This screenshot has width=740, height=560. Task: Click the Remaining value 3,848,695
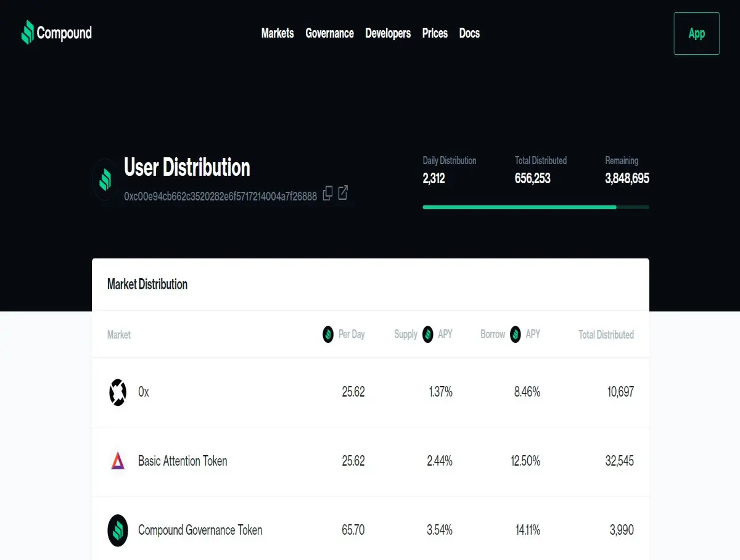(627, 179)
